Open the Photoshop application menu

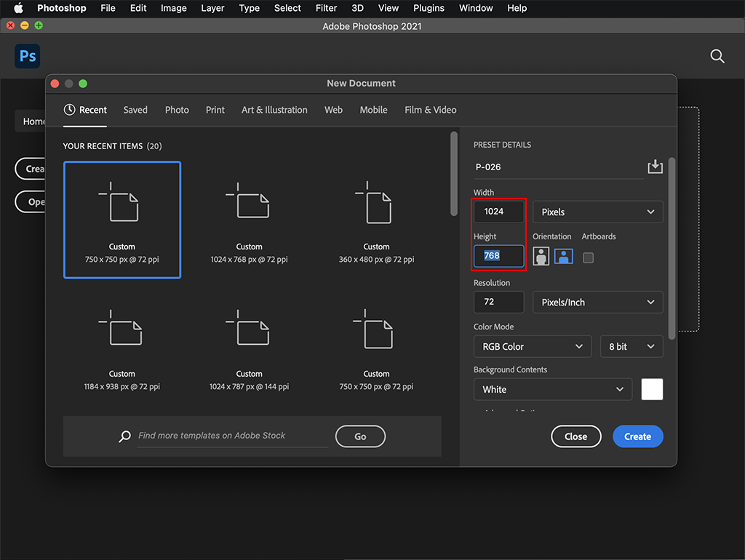[x=62, y=8]
